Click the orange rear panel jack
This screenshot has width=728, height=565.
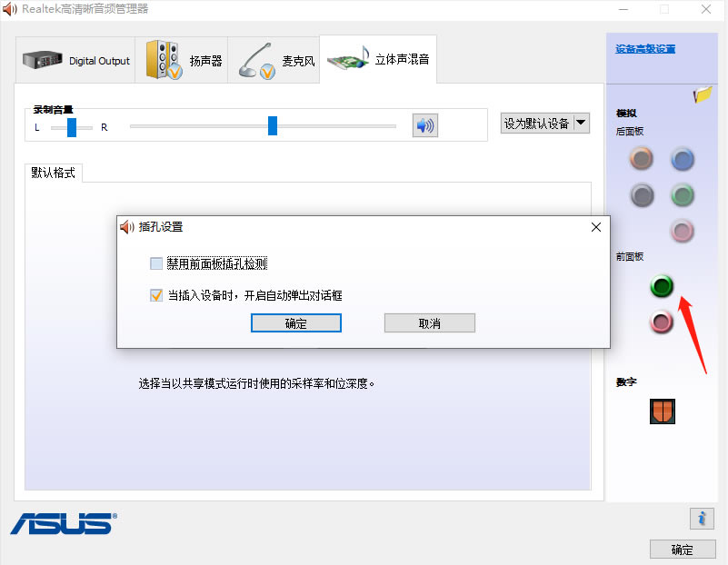coord(642,160)
